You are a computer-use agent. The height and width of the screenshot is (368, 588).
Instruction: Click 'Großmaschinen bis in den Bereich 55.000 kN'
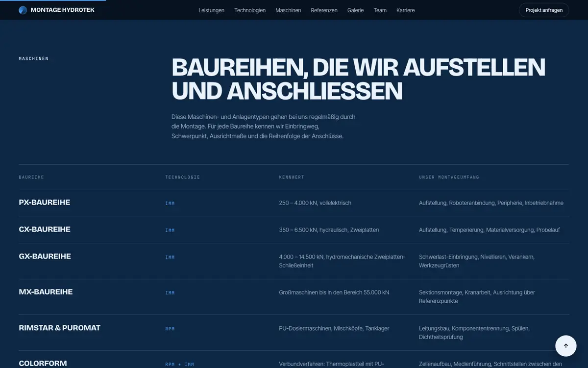tap(334, 292)
